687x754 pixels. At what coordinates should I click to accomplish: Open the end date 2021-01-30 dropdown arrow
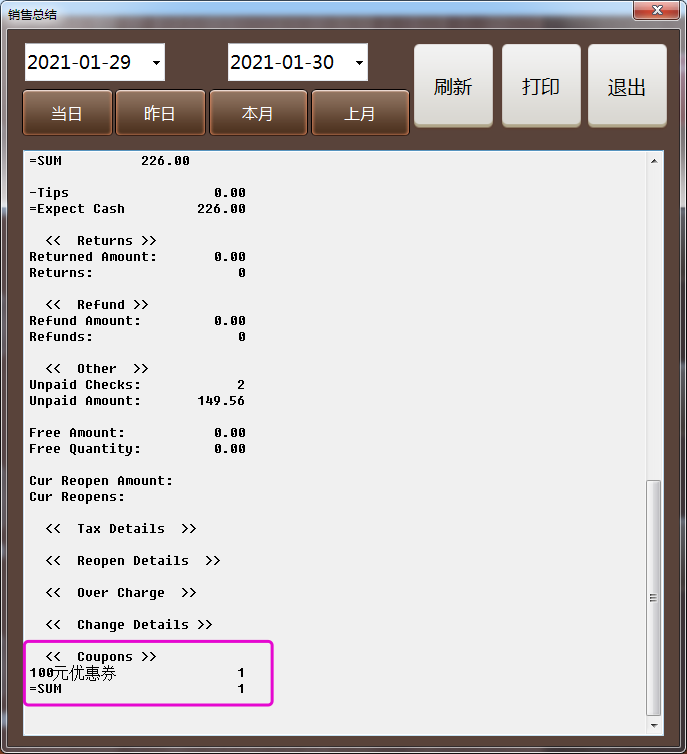point(359,63)
